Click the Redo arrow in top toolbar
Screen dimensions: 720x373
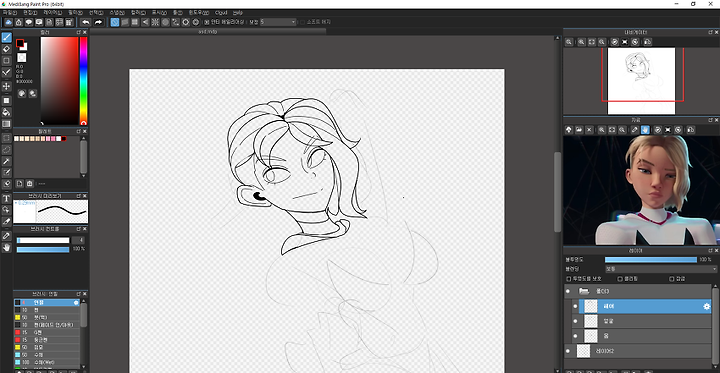[x=98, y=22]
